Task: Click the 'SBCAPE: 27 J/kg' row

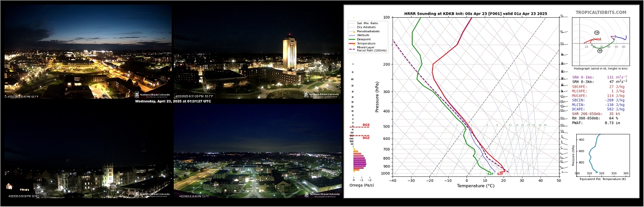Action: [598, 87]
